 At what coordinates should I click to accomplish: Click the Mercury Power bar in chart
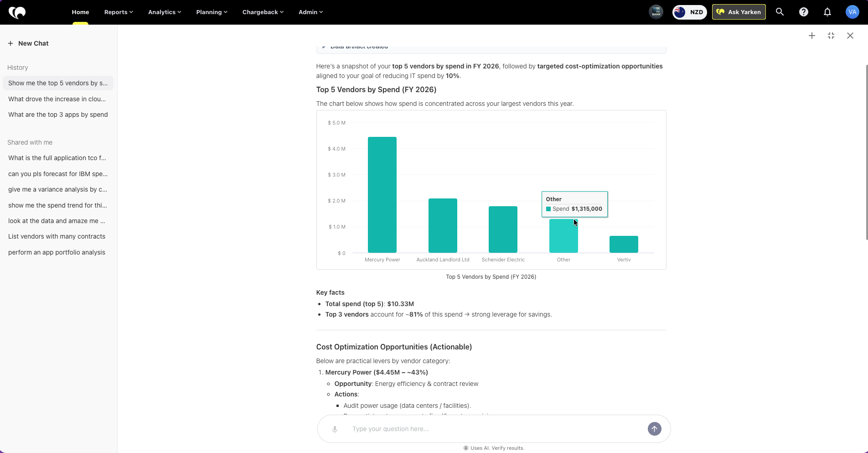382,195
